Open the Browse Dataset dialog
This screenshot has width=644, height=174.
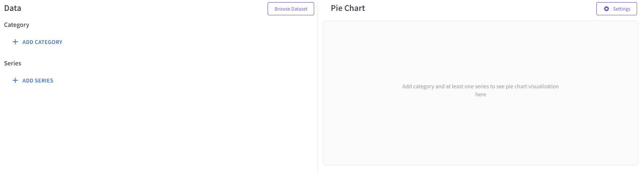[x=291, y=9]
